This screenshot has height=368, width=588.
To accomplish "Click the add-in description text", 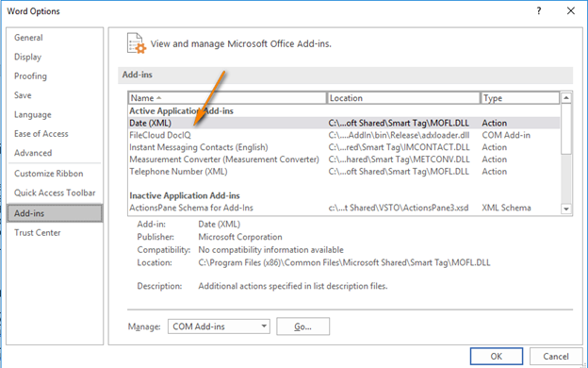I will click(293, 286).
